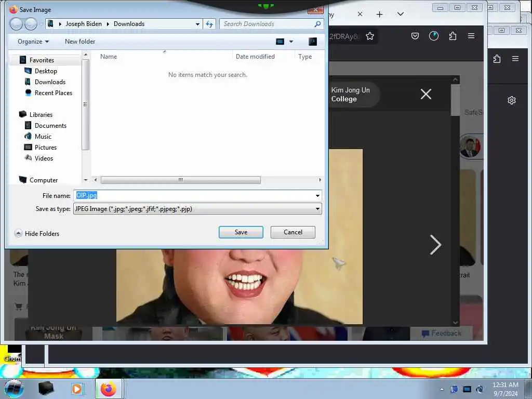Click the search magnifier icon

pos(317,24)
